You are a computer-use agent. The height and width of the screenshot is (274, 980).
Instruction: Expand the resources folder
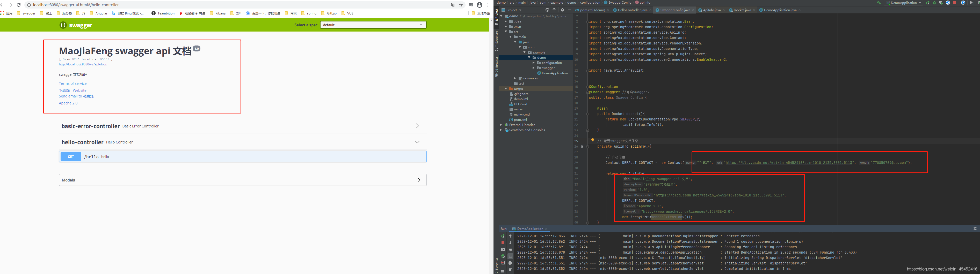[x=515, y=78]
